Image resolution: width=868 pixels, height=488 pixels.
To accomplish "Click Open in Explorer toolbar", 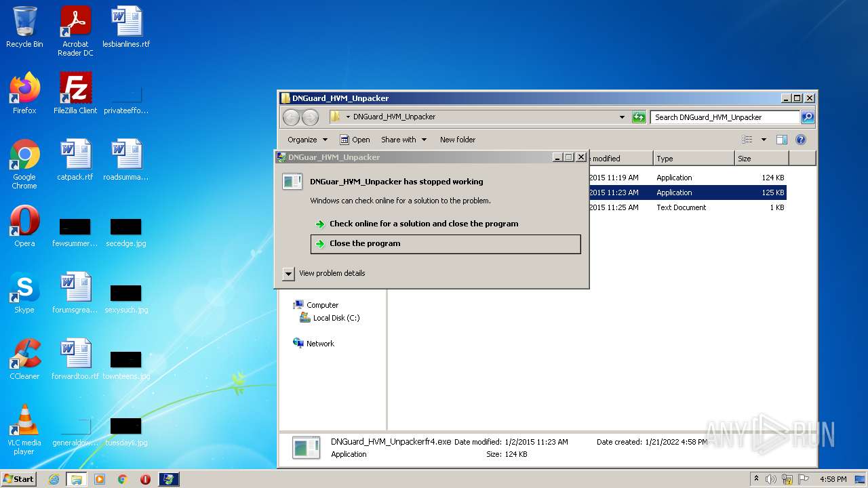I will point(355,140).
